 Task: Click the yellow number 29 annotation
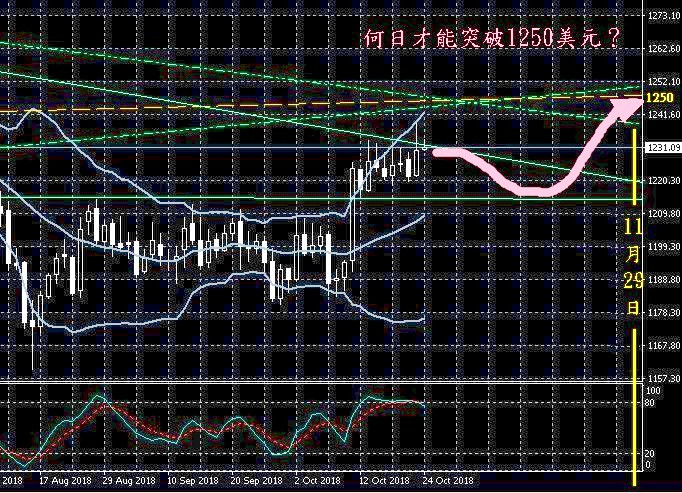634,281
